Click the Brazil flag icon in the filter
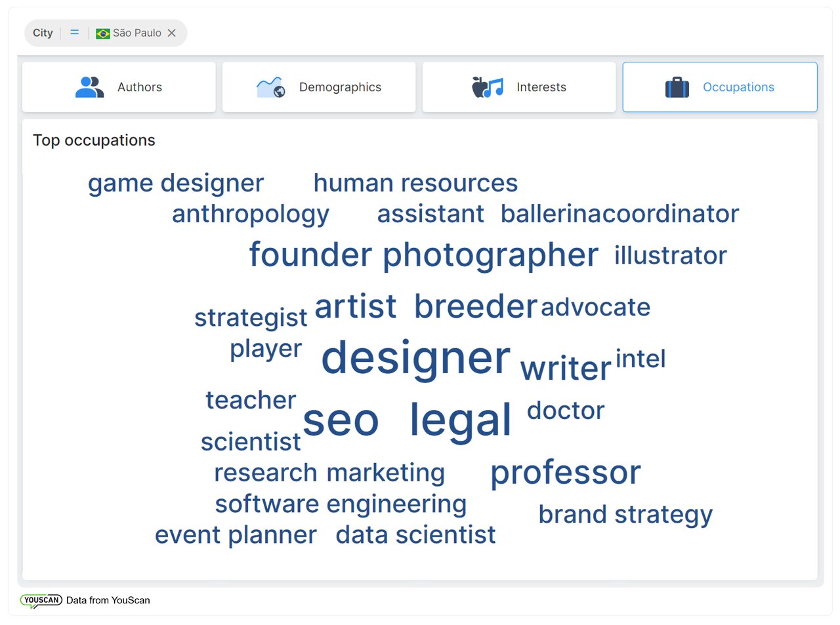The height and width of the screenshot is (625, 840). click(103, 33)
